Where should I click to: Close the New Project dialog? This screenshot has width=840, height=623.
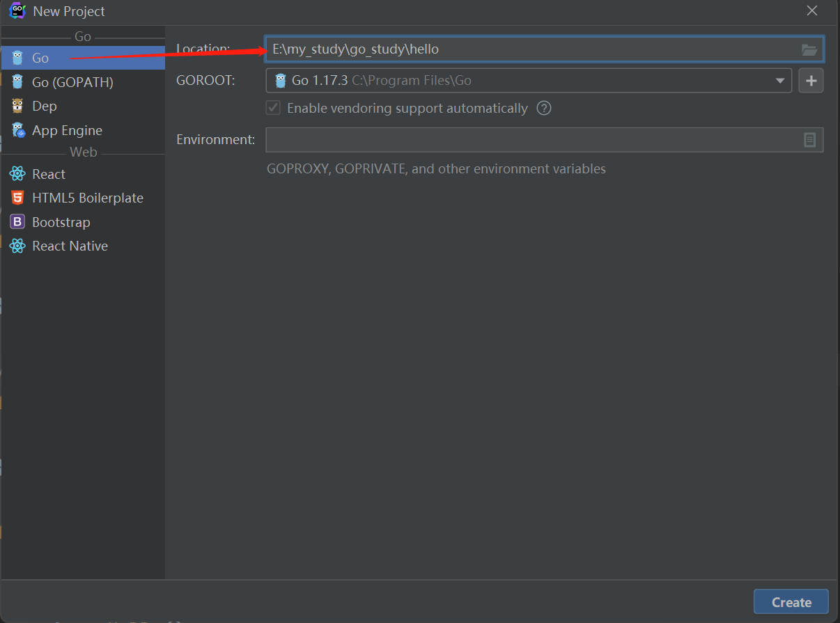click(x=812, y=10)
